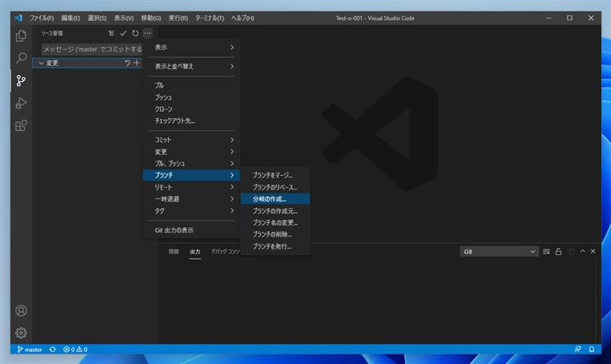This screenshot has height=364, width=611.
Task: Click the errors and warnings indicator in status bar
Action: pos(76,350)
